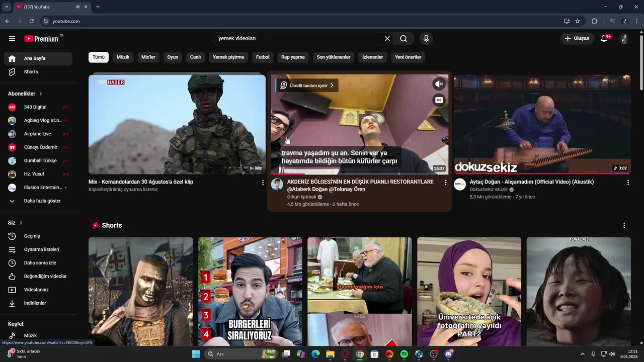The width and height of the screenshot is (644, 362).
Task: Open File Explorer from the taskbar
Action: [x=330, y=354]
